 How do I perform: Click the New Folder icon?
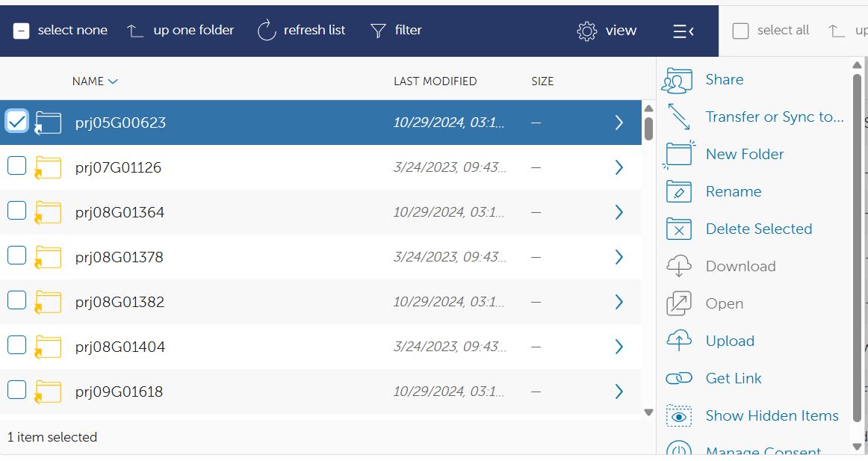click(x=679, y=155)
